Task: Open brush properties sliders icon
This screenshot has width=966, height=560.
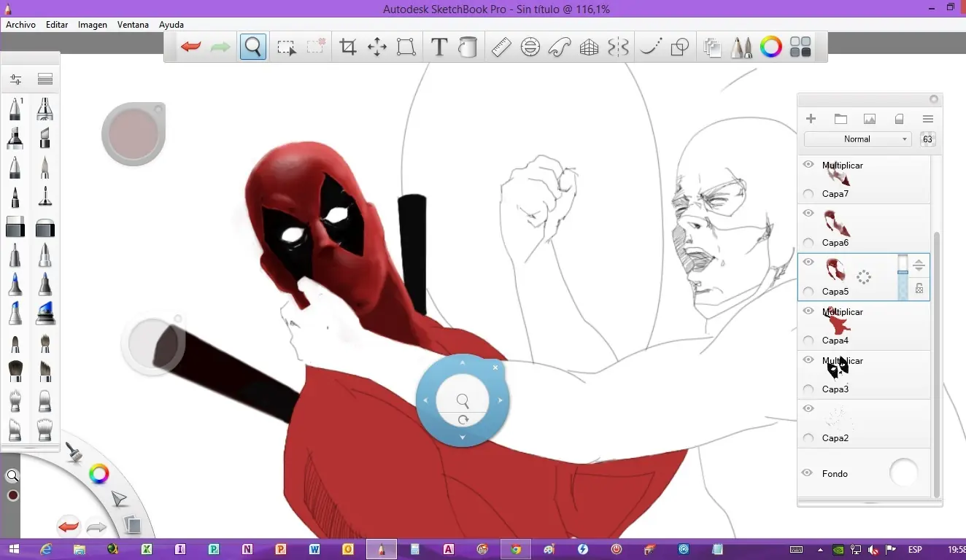Action: [15, 79]
